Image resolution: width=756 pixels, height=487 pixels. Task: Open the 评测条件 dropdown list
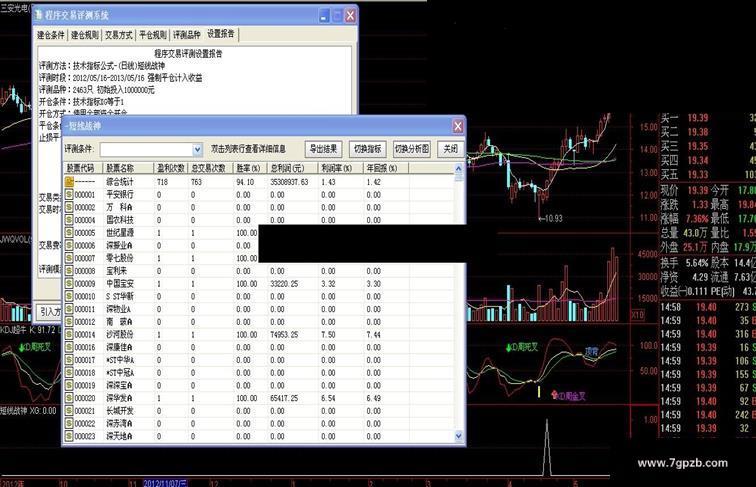click(x=197, y=149)
